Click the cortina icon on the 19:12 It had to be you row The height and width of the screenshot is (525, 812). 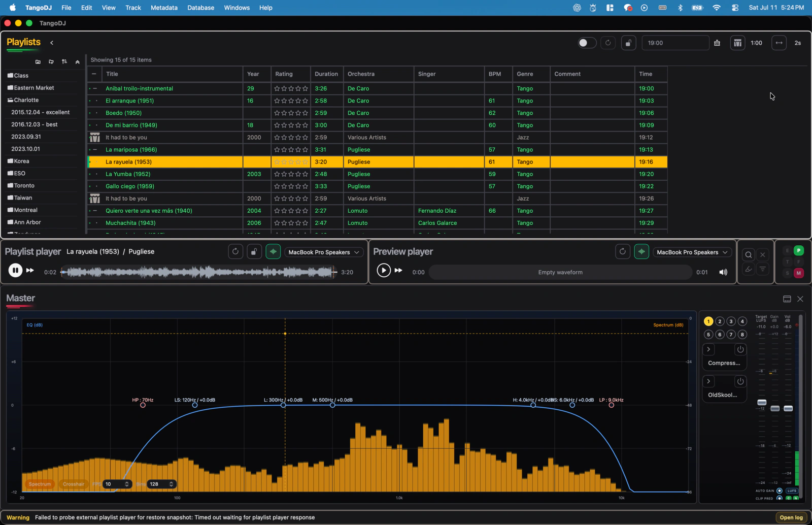(94, 138)
